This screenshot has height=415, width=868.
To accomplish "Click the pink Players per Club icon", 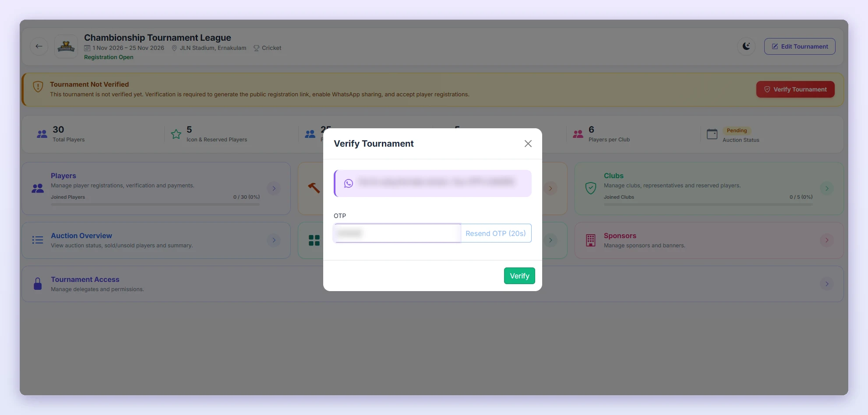I will coord(578,134).
